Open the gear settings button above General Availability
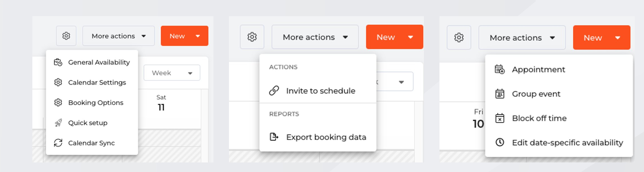This screenshot has width=644, height=172. pyautogui.click(x=66, y=36)
